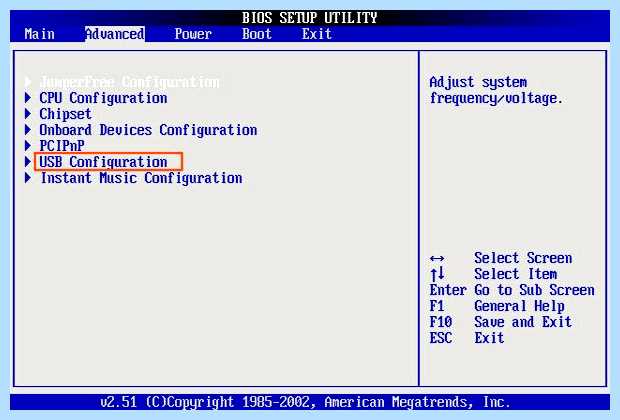Select JumperFree Configuration entry
This screenshot has height=420, width=620.
point(129,82)
